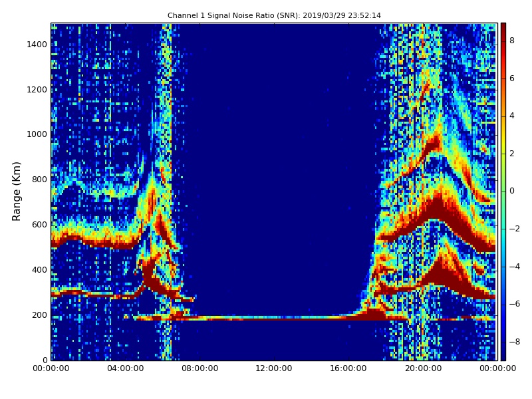Click the 12:00:00 time axis label

[274, 368]
